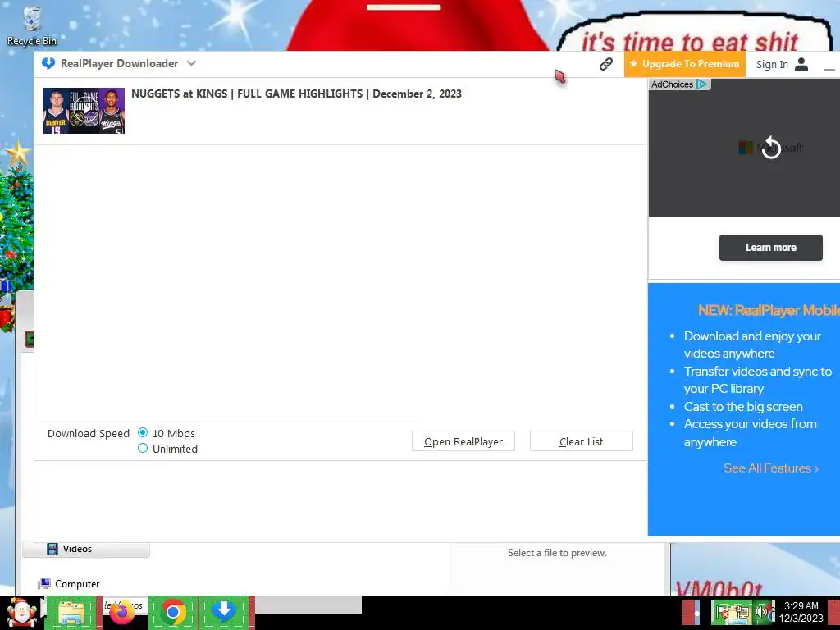The height and width of the screenshot is (630, 840).
Task: Click Action Center flag tray icon
Action: [724, 612]
